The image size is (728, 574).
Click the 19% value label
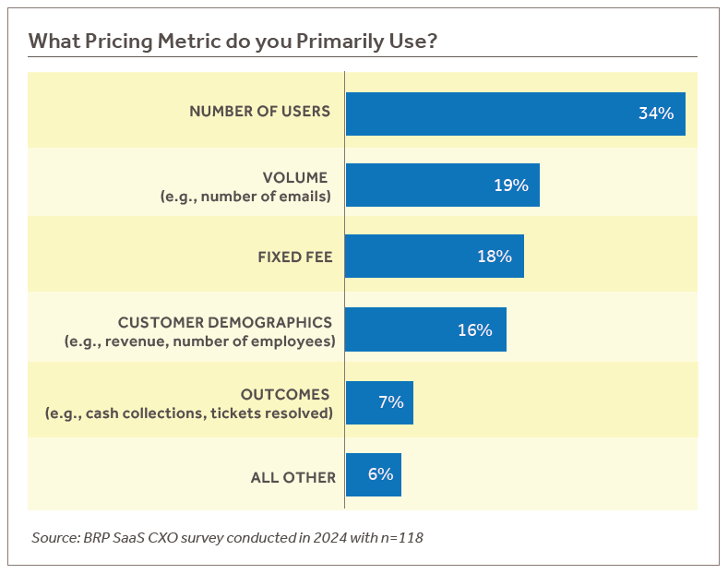click(x=510, y=185)
